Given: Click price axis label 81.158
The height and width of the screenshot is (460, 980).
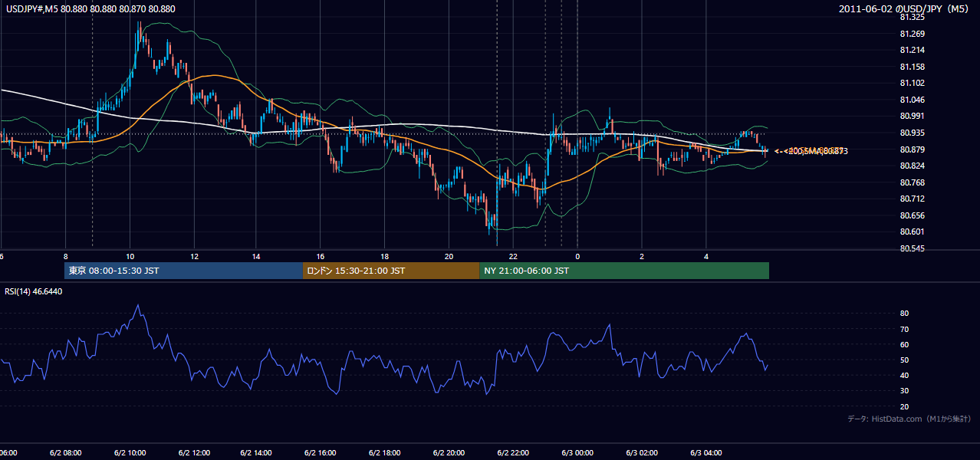Looking at the screenshot, I should [x=913, y=67].
